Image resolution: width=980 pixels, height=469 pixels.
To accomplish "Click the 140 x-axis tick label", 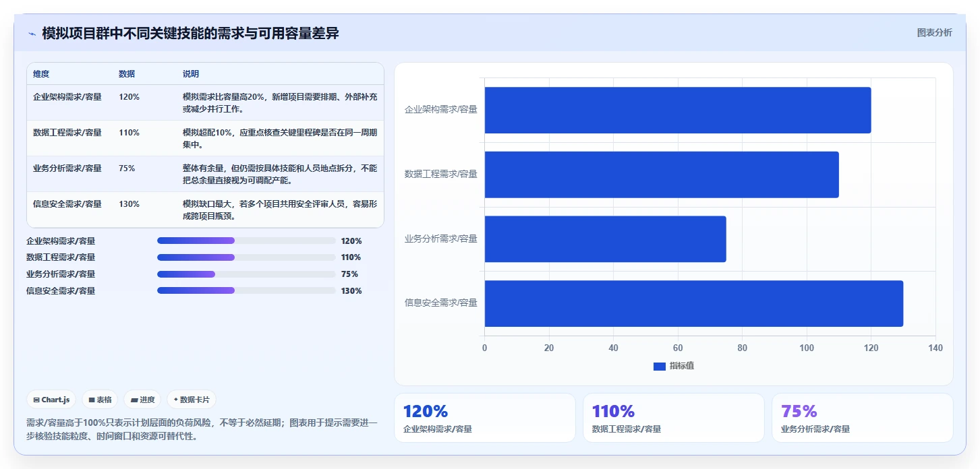I will (x=935, y=348).
